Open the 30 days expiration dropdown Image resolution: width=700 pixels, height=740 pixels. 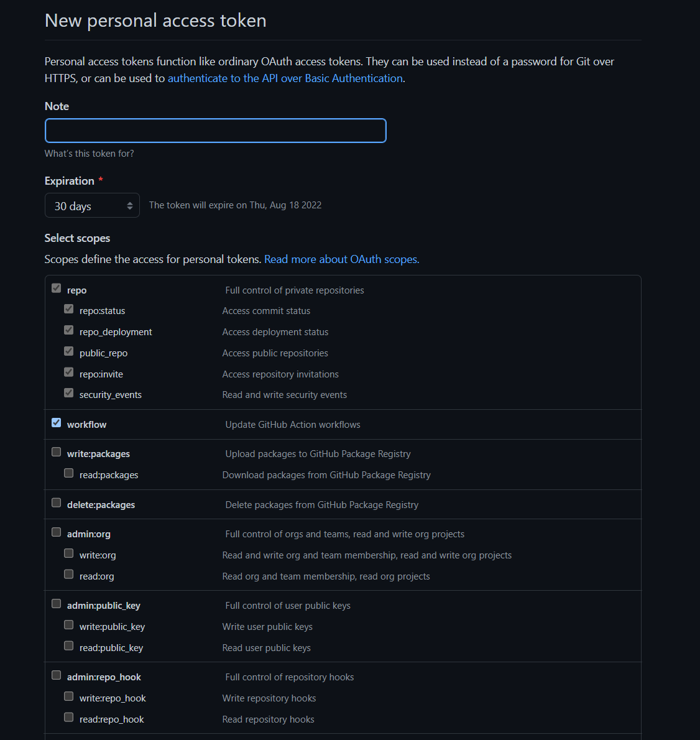pos(92,205)
